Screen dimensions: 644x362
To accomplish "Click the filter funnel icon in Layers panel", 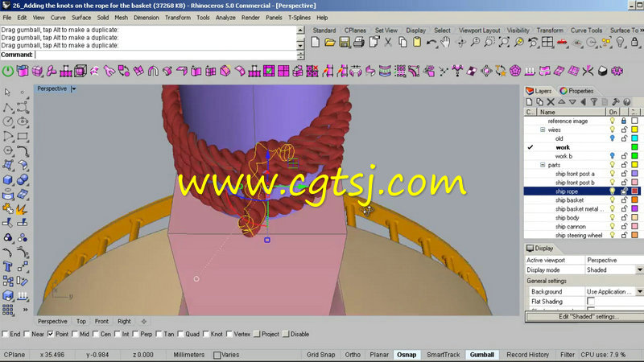I will (594, 102).
